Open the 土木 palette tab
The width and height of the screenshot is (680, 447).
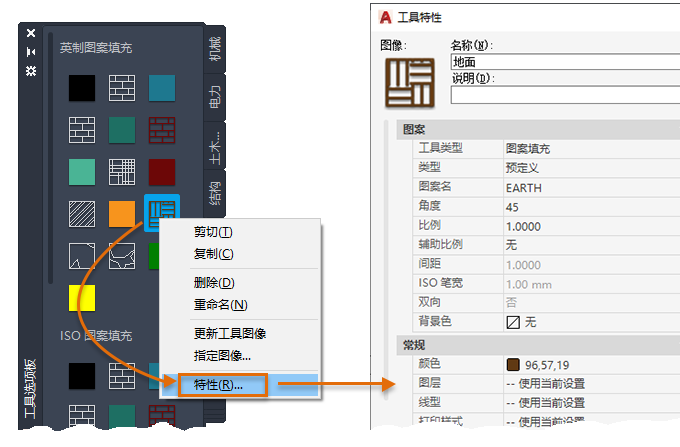(x=215, y=145)
